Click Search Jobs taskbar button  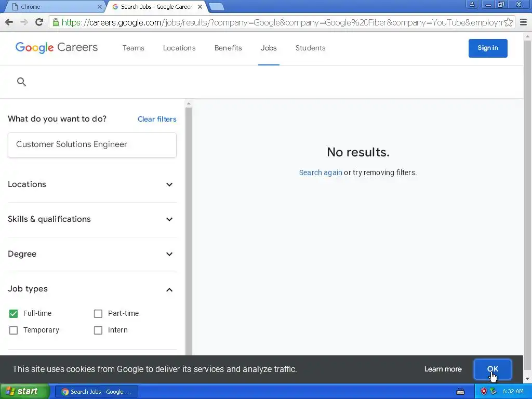pyautogui.click(x=96, y=392)
